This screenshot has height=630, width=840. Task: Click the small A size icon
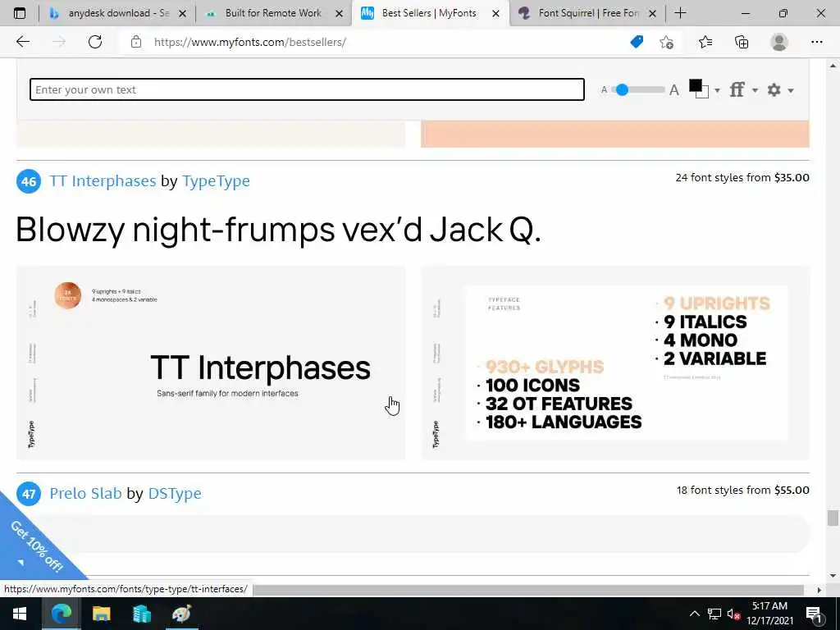point(605,90)
